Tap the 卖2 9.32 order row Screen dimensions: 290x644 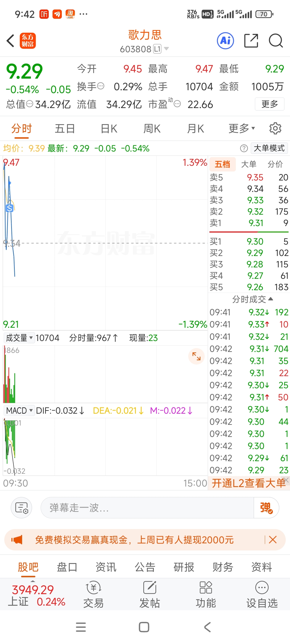pyautogui.click(x=249, y=212)
